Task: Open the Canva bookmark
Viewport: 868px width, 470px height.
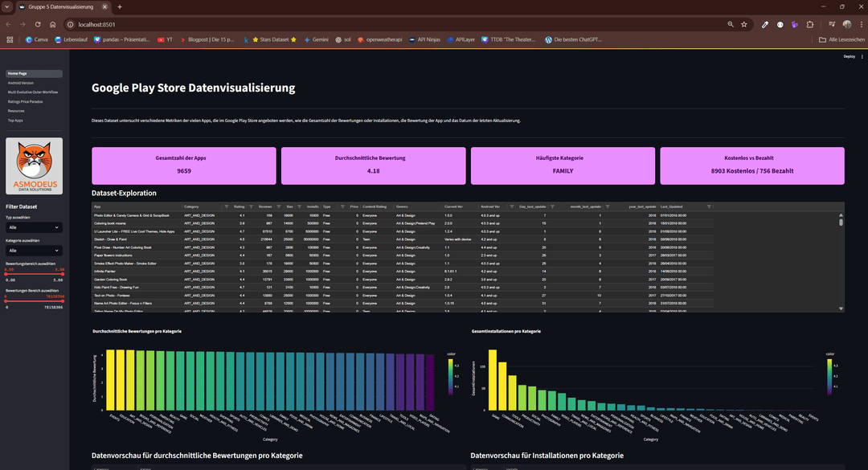Action: click(36, 39)
